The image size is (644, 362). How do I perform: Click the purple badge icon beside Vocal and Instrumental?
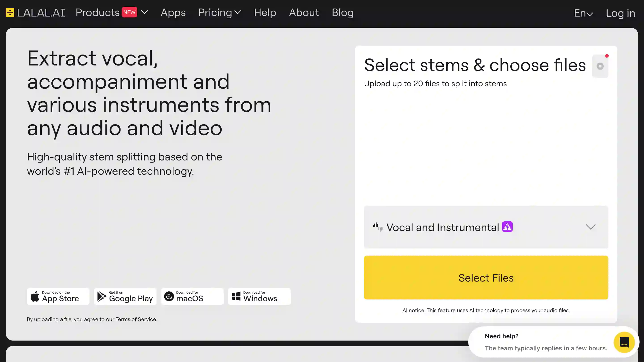point(507,227)
